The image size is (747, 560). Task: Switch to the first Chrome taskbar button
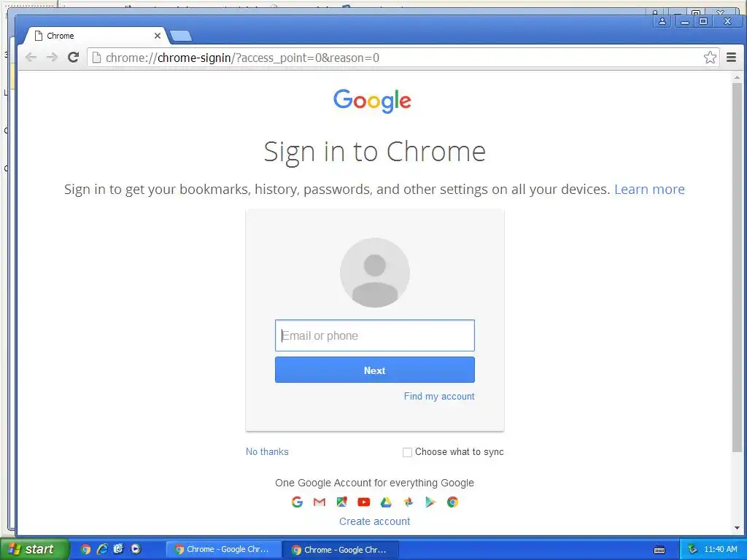pyautogui.click(x=222, y=550)
